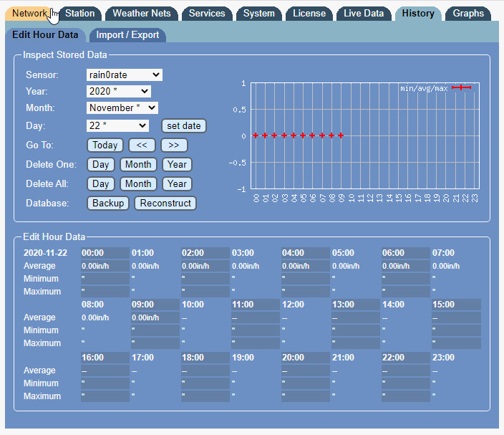Click the 00:00 Minimum value field
Screen dimensions: 504x435
pyautogui.click(x=105, y=279)
